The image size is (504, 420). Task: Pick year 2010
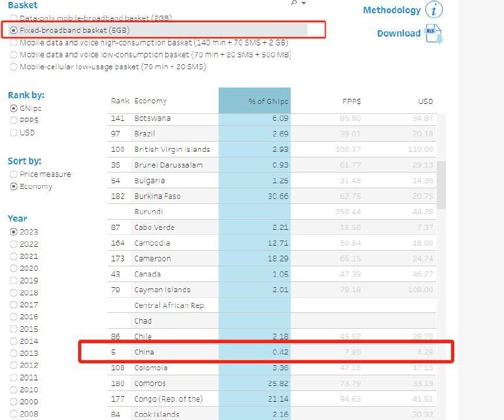point(24,390)
